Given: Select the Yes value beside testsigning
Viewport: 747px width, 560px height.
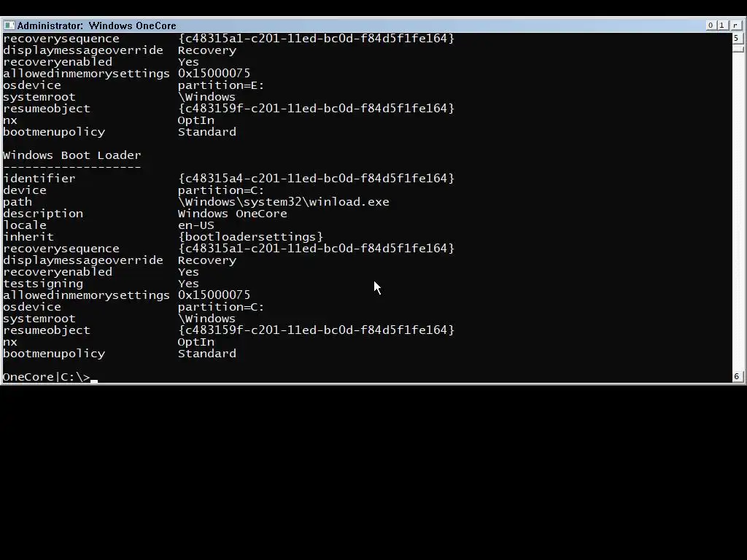Looking at the screenshot, I should (x=188, y=284).
